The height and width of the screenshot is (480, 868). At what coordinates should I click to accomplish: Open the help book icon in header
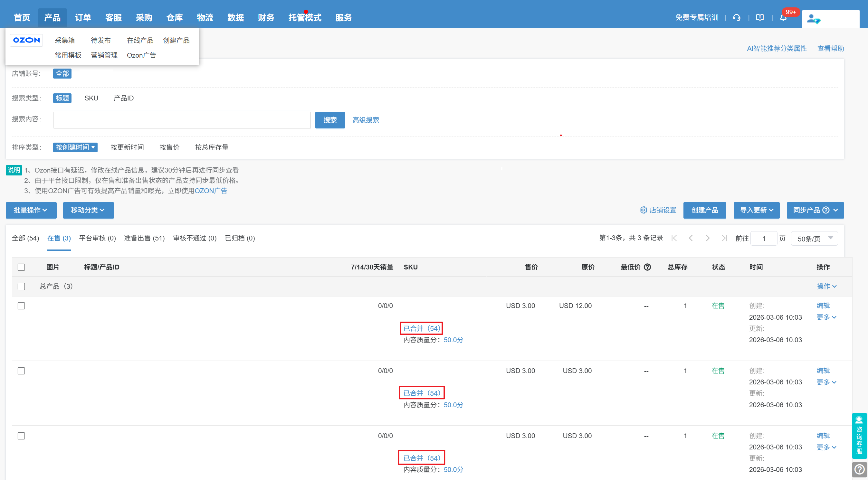click(760, 17)
